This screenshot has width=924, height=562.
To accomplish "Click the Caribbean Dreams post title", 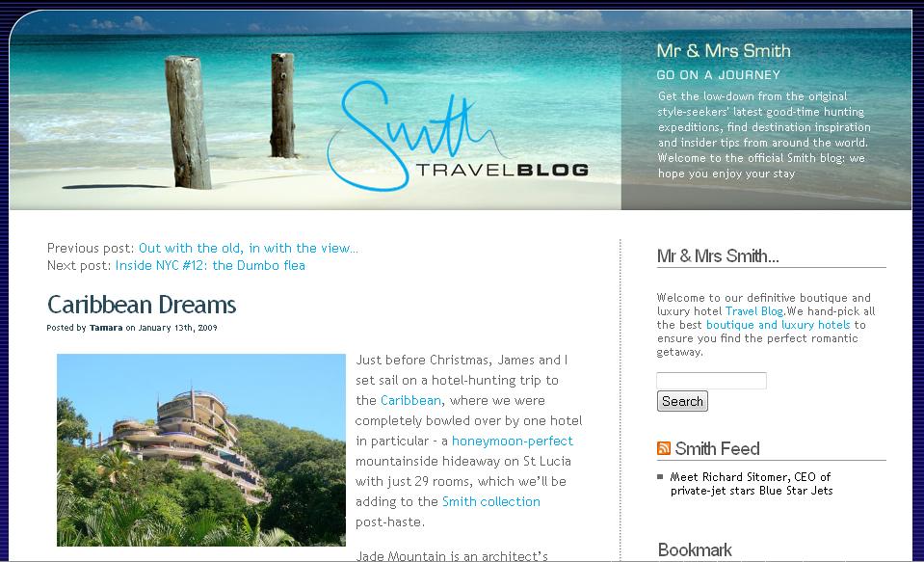I will 142,305.
